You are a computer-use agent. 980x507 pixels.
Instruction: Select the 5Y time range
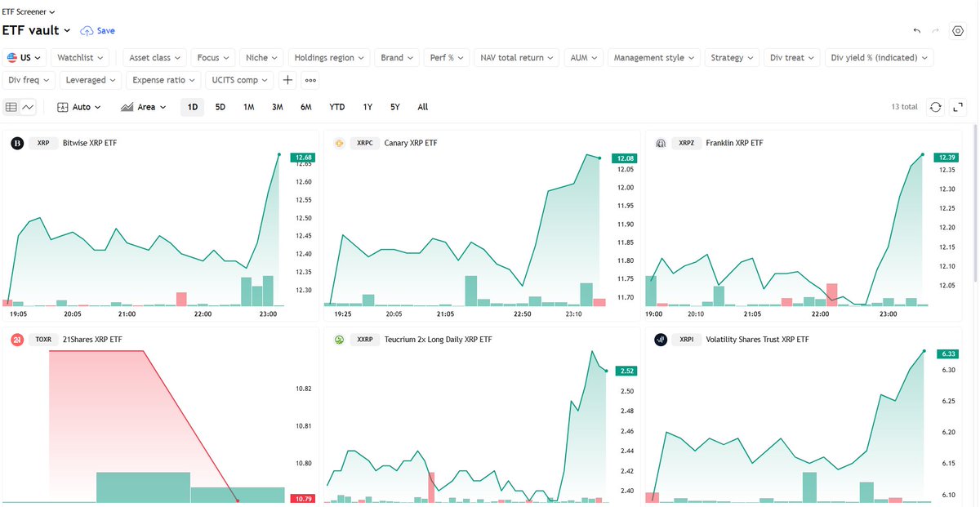point(395,107)
